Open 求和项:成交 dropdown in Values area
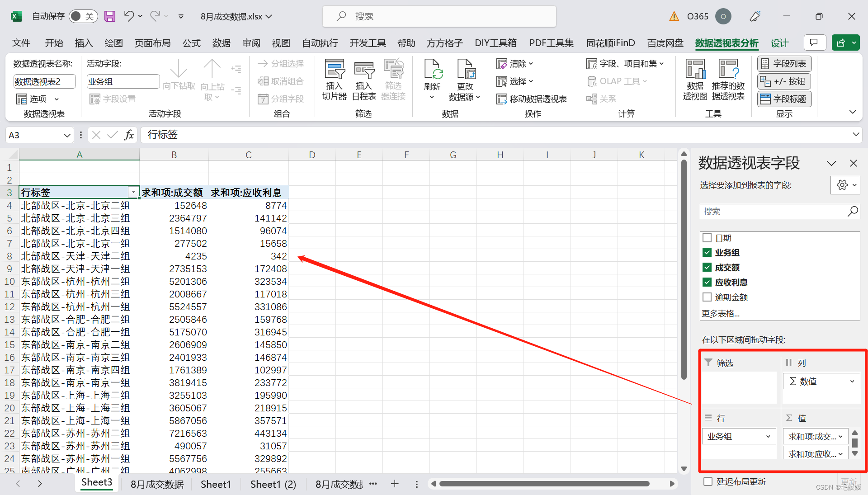Image resolution: width=868 pixels, height=495 pixels. click(x=840, y=437)
